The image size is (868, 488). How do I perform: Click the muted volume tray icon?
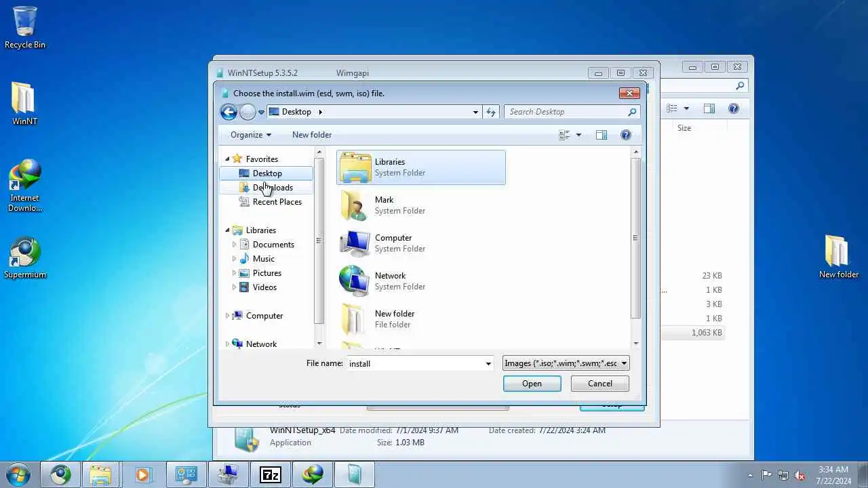click(x=800, y=475)
